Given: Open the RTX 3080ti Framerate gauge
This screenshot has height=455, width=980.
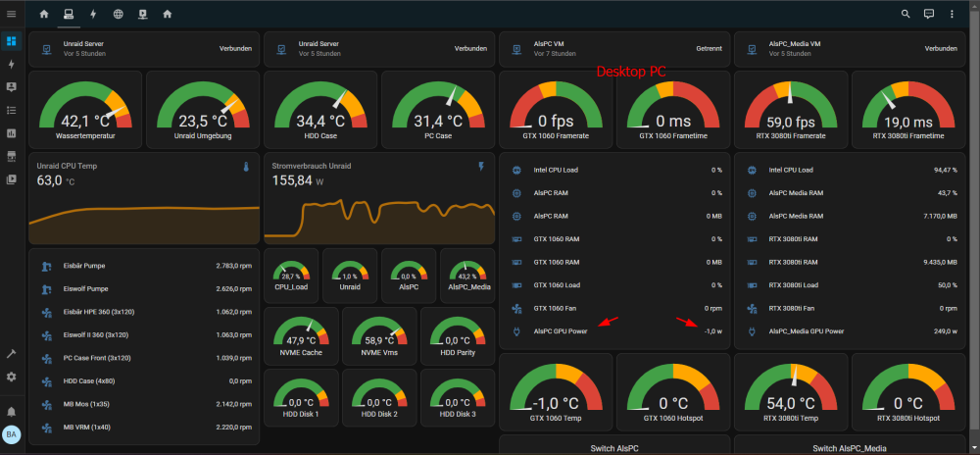Looking at the screenshot, I should point(791,109).
